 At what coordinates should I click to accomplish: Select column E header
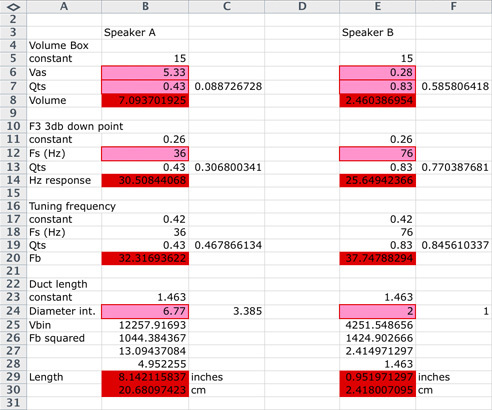(x=377, y=6)
